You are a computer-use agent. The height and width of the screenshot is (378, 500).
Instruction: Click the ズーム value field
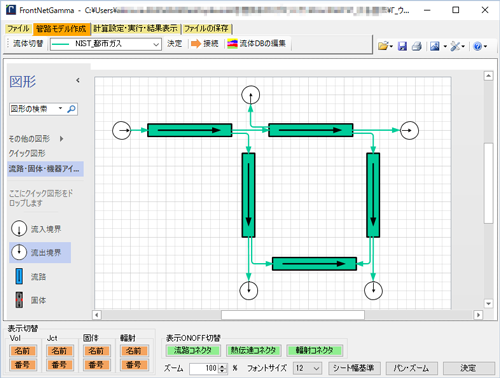tap(204, 368)
